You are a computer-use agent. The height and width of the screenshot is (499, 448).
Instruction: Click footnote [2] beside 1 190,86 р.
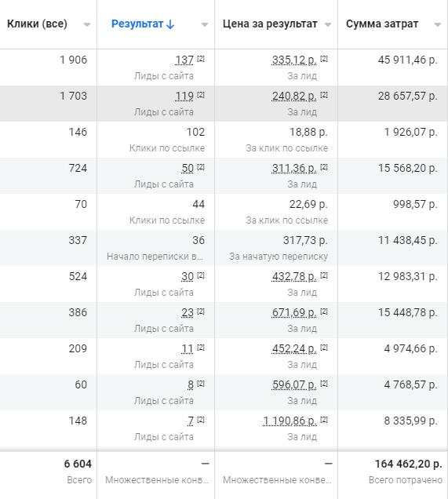[x=324, y=420]
